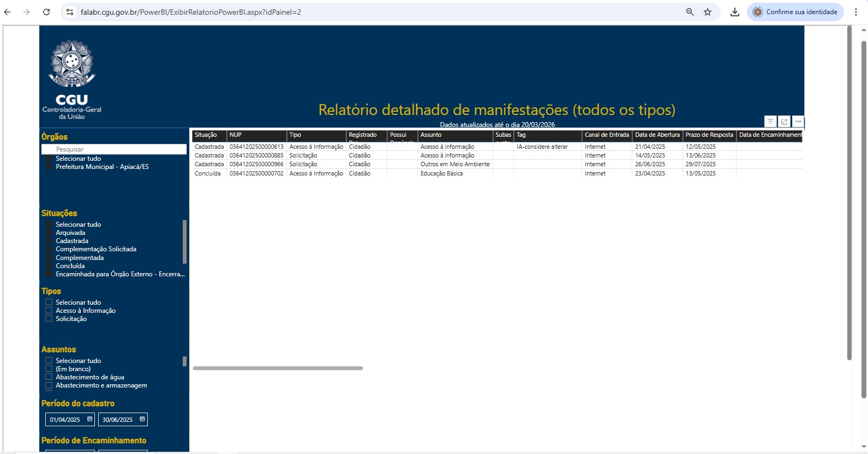The image size is (868, 454).
Task: Sort by 'Canal de Entrada' column header
Action: 607,136
